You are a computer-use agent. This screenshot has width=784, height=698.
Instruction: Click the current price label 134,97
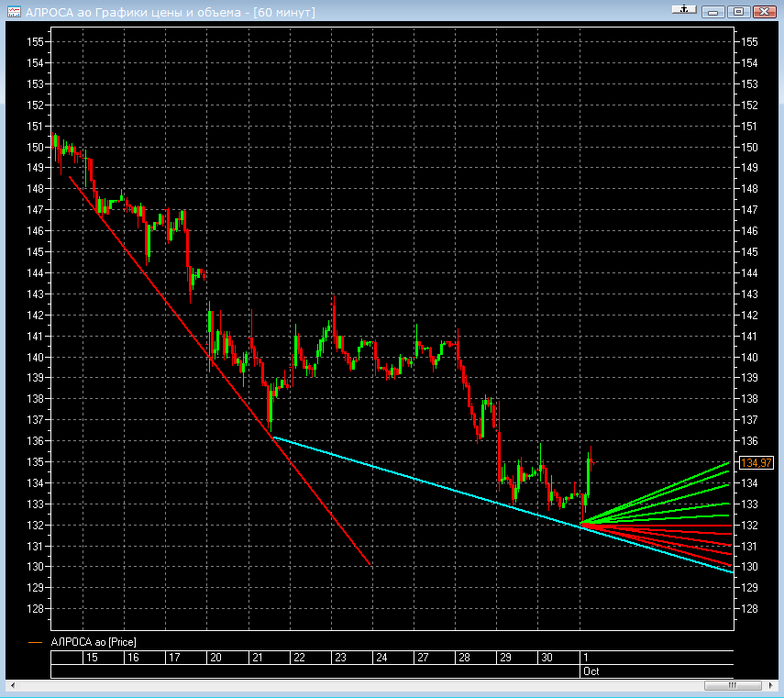tap(756, 463)
